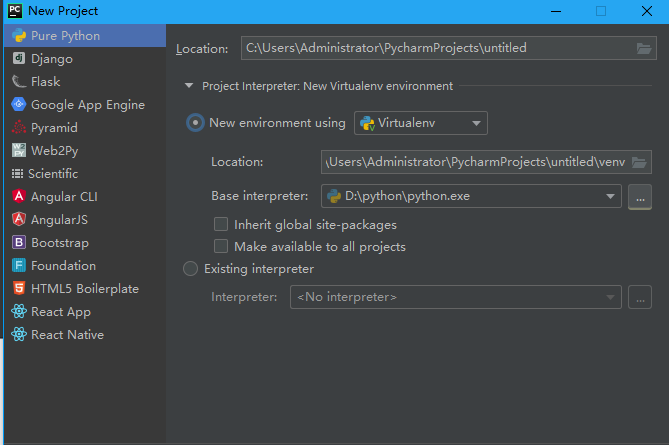This screenshot has width=669, height=445.
Task: Choose the Pyramid project icon
Action: (19, 128)
